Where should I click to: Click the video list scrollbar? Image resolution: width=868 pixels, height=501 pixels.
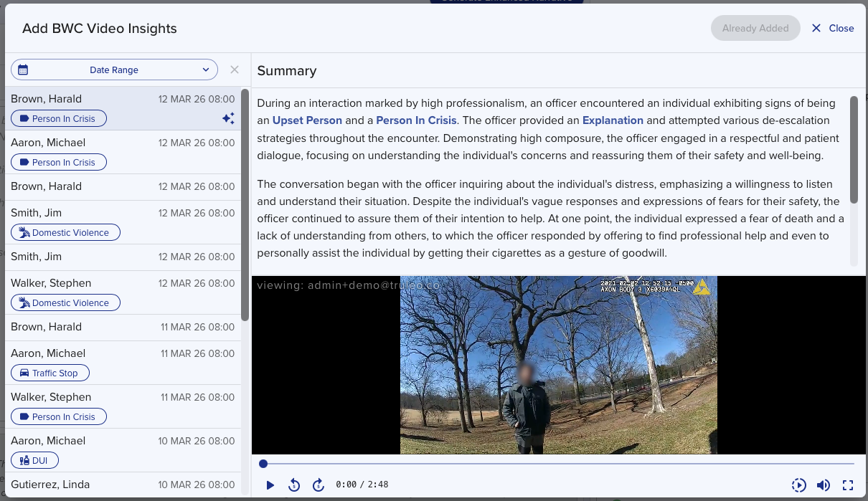(x=245, y=204)
